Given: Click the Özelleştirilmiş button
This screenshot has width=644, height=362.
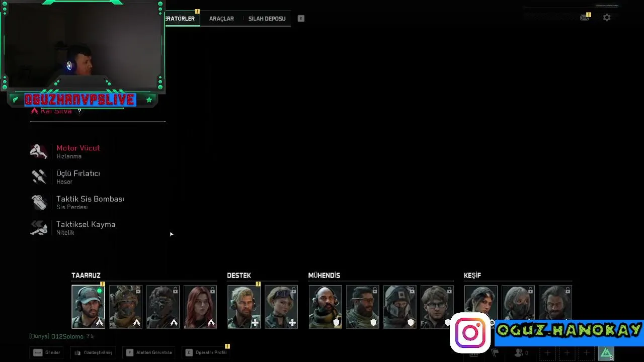Looking at the screenshot, I should [x=94, y=352].
